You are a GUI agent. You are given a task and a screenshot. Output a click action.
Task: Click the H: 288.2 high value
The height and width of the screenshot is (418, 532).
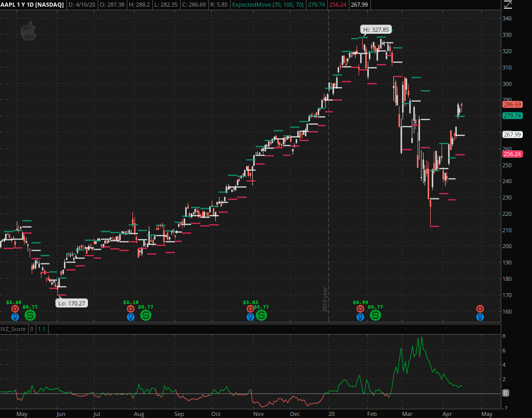(140, 5)
